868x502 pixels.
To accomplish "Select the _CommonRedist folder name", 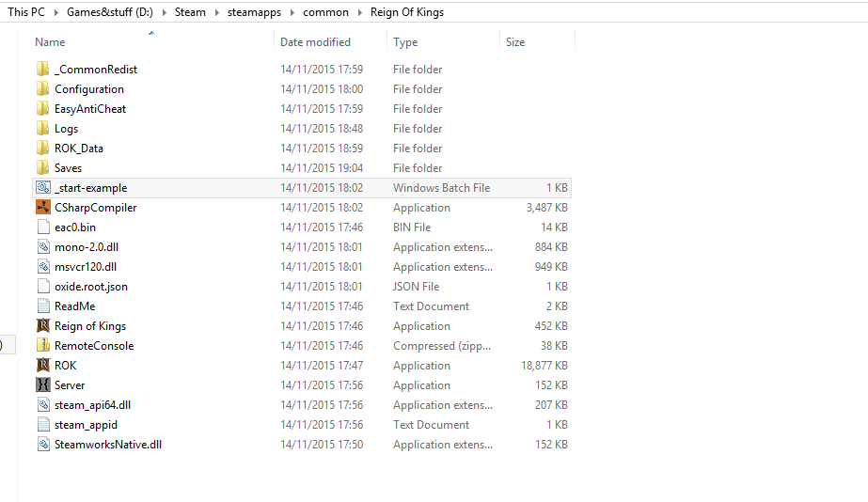I will 96,70.
